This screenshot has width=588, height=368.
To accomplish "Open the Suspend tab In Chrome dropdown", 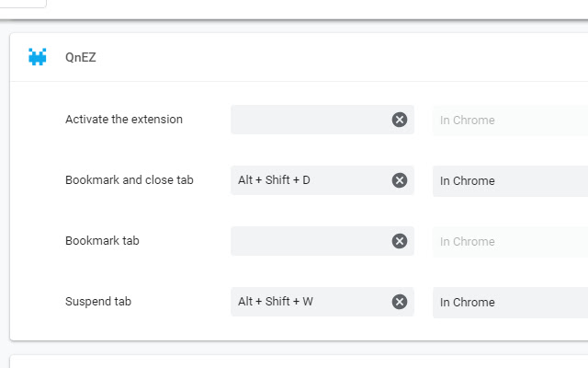I will click(x=510, y=302).
